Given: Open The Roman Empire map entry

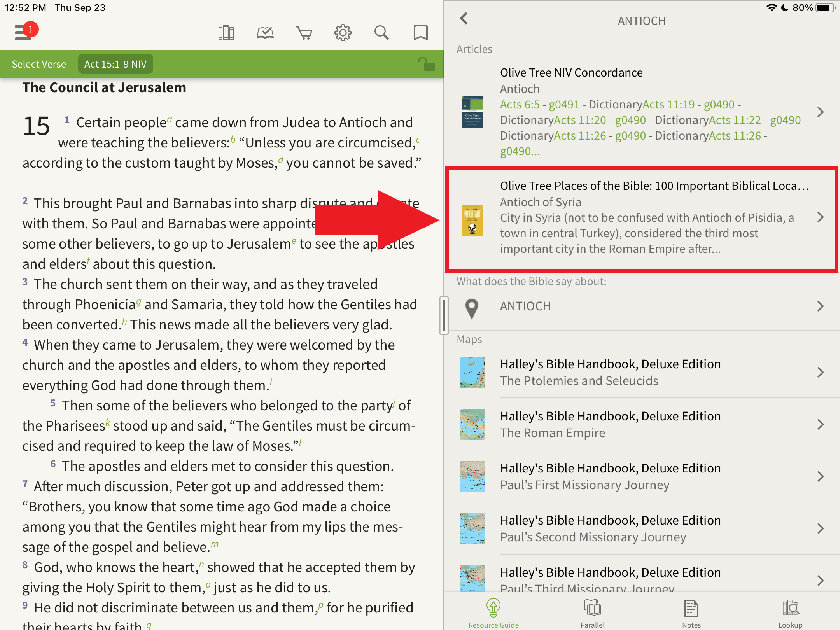Looking at the screenshot, I should click(x=642, y=424).
